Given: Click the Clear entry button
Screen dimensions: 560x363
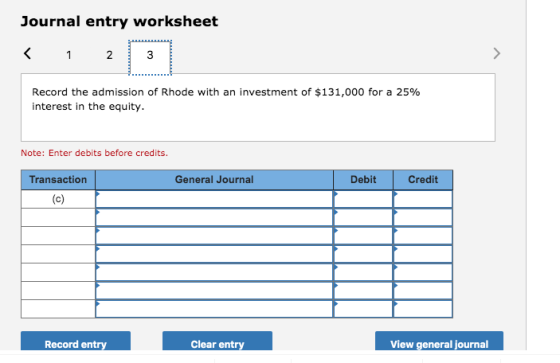Looking at the screenshot, I should [217, 341].
